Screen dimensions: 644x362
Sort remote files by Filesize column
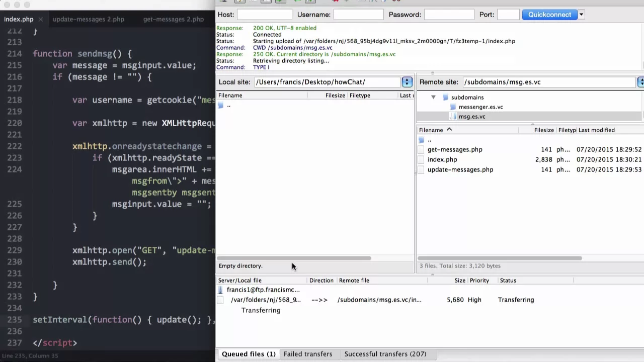(x=543, y=130)
